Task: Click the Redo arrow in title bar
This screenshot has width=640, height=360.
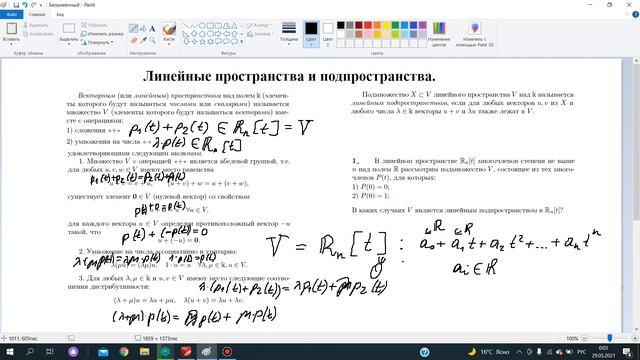Action: coord(33,5)
